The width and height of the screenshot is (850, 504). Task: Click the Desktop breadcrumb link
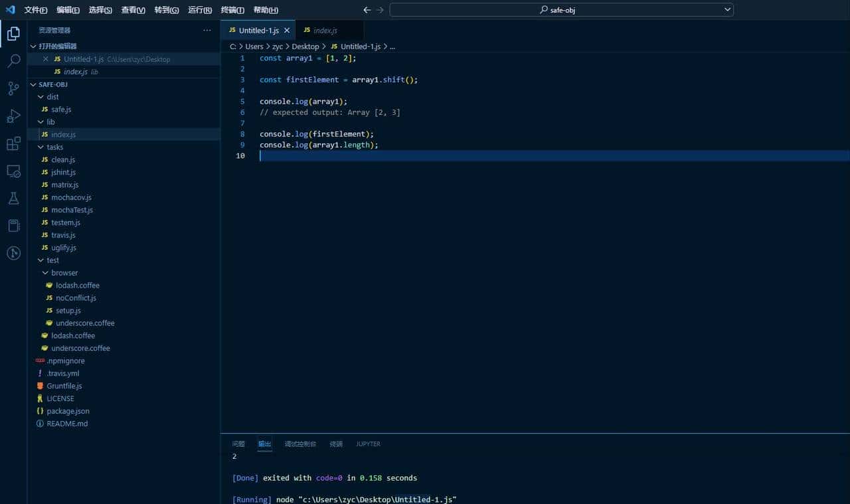305,46
